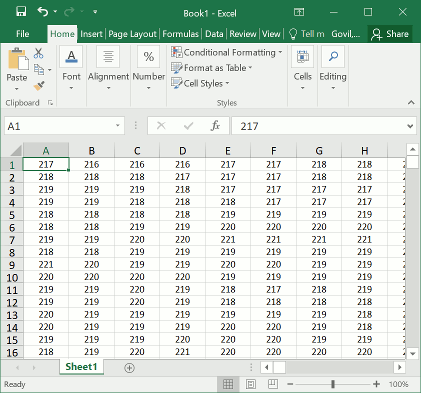Open the Formulas ribbon tab
The height and width of the screenshot is (393, 421).
pos(180,34)
